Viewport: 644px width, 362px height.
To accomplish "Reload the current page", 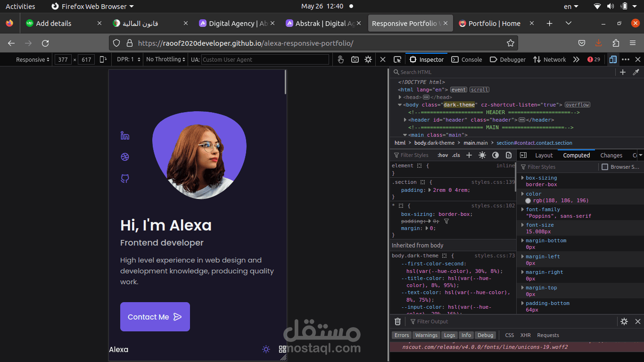I will coord(45,43).
